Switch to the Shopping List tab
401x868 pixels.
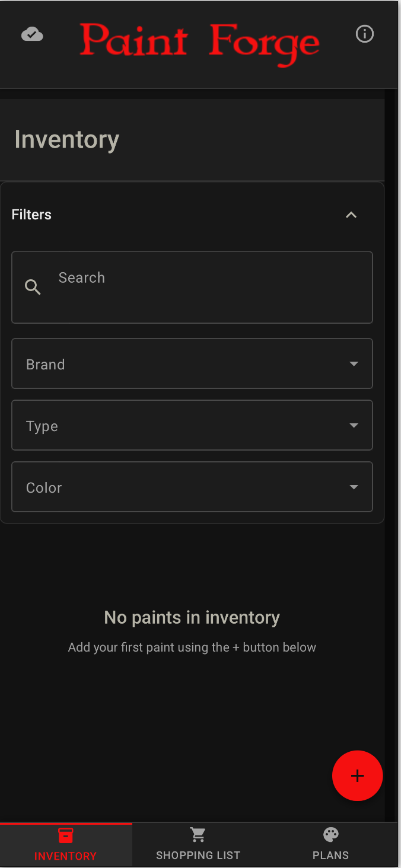click(x=198, y=844)
